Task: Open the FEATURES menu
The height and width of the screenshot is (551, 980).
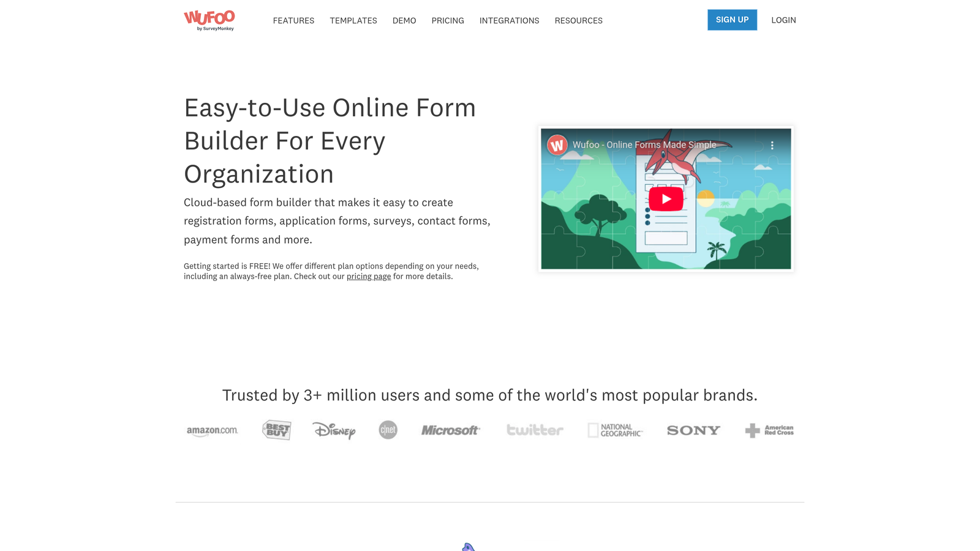Action: tap(293, 20)
